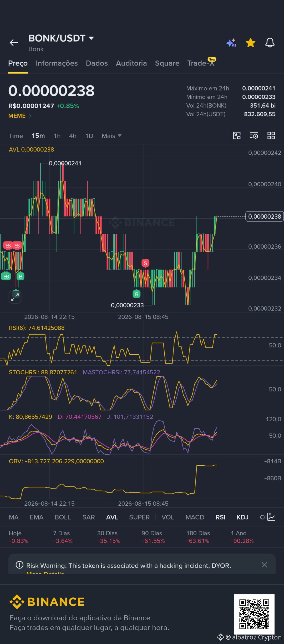Open the Square tab
Image resolution: width=284 pixels, height=644 pixels.
click(x=167, y=63)
